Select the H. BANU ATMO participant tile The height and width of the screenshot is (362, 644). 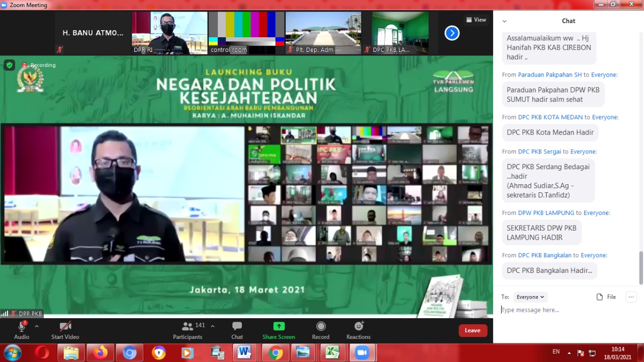click(93, 33)
